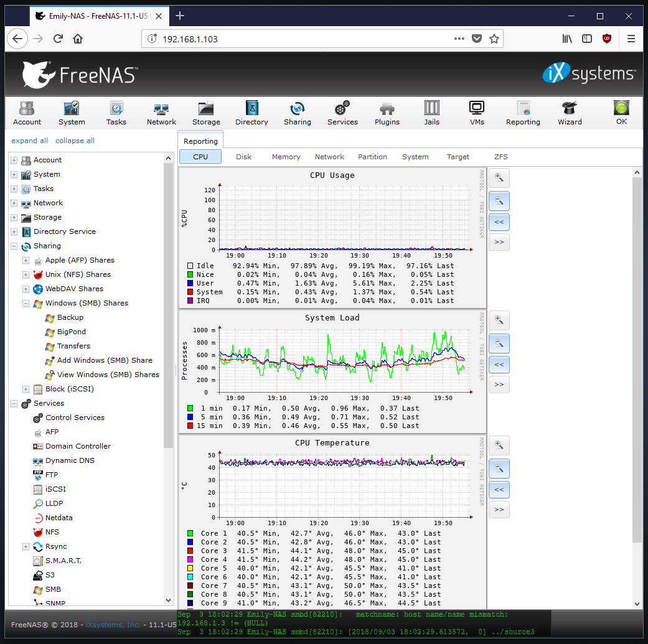Open the Sharing toolbar icon
This screenshot has height=644, width=648.
coord(297,113)
